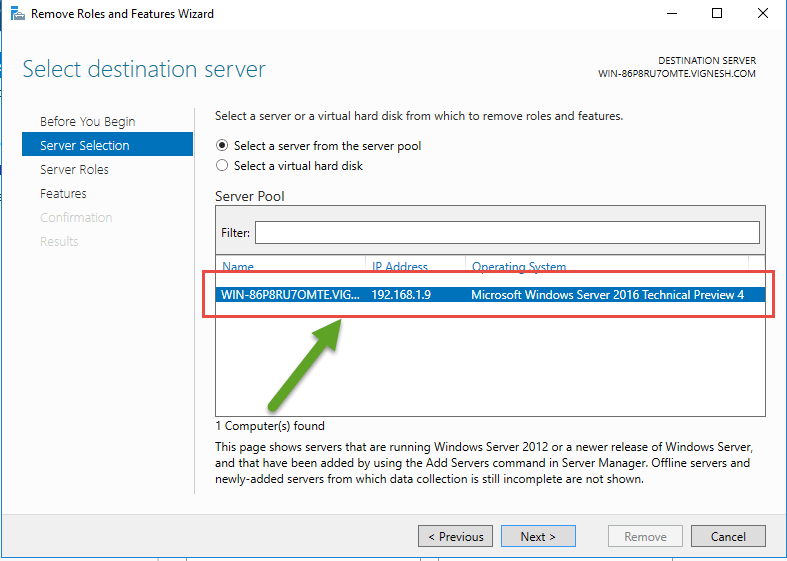Image resolution: width=787 pixels, height=561 pixels.
Task: Proceed with the Next button
Action: [537, 537]
